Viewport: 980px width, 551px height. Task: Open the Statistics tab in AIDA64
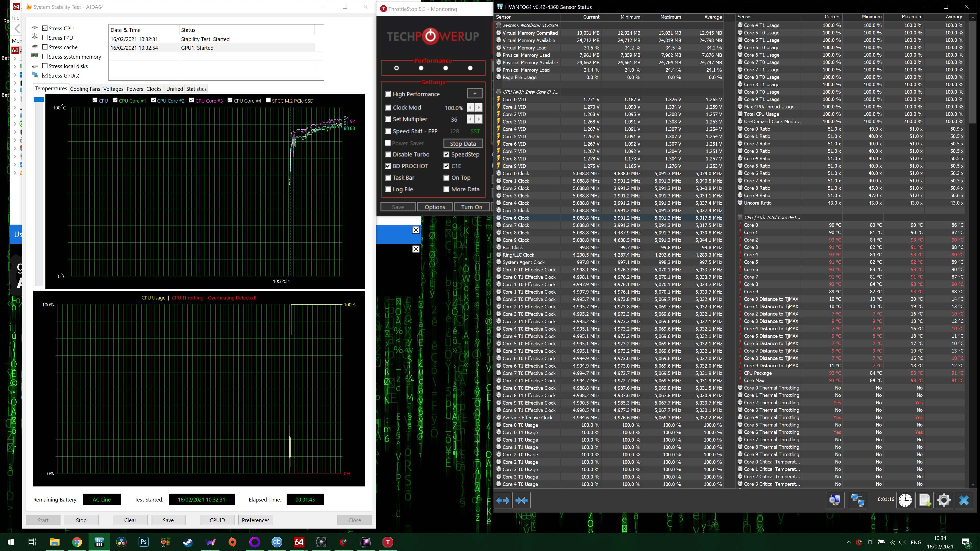tap(196, 89)
